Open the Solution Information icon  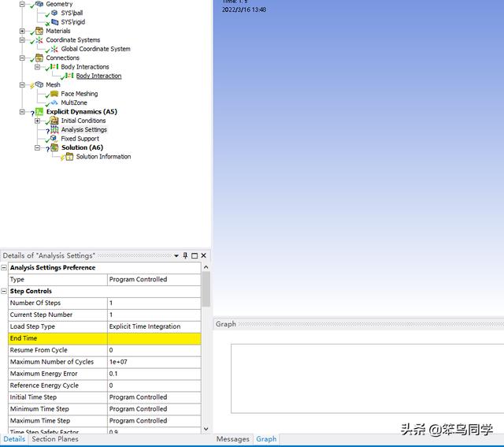69,157
